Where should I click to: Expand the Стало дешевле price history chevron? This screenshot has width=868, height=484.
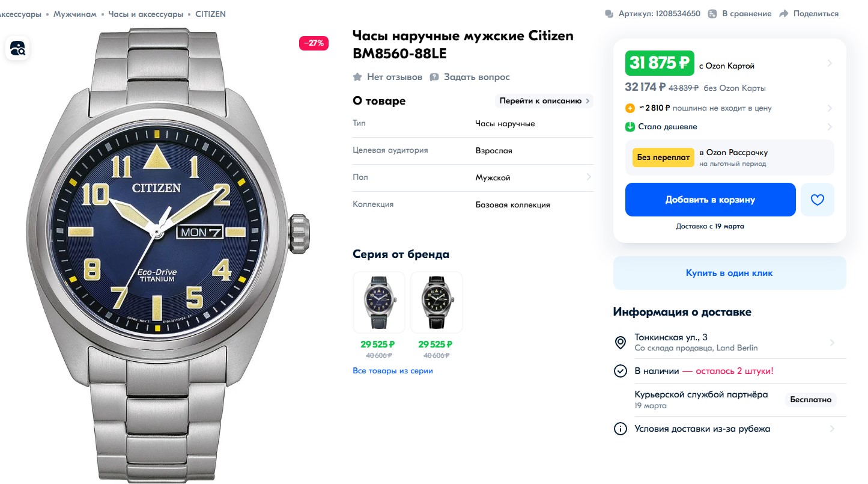click(830, 127)
